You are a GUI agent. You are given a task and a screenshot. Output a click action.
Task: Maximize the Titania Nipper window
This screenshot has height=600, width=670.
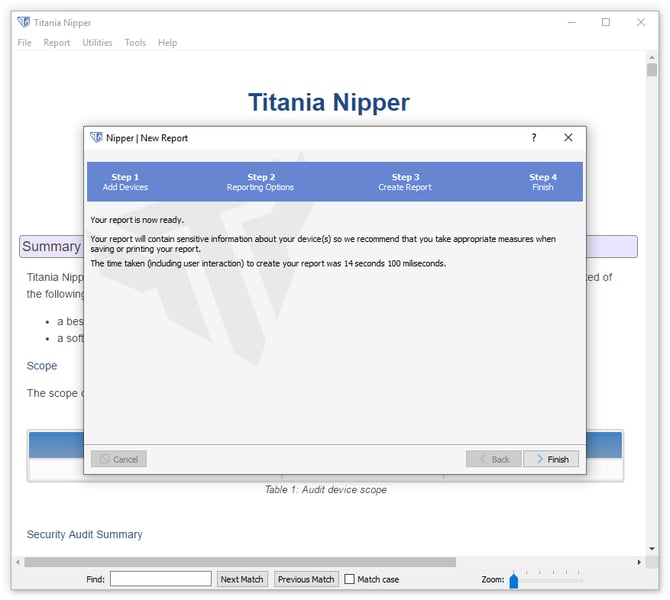tap(605, 22)
